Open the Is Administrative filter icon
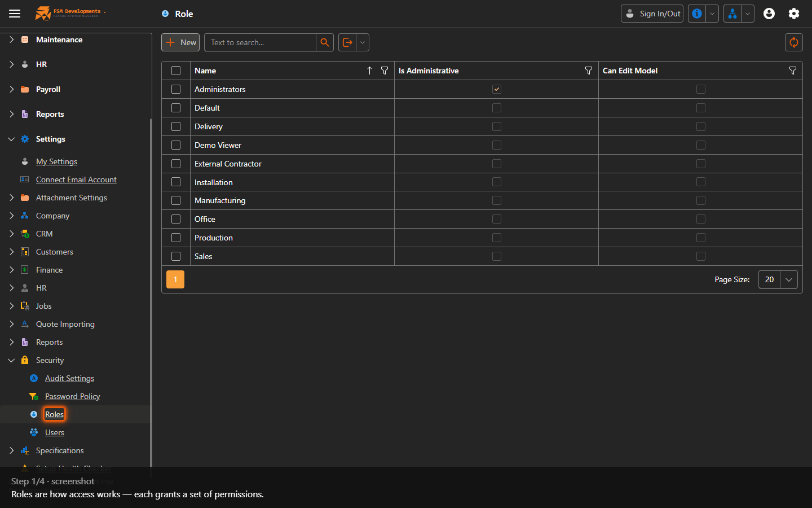The height and width of the screenshot is (508, 812). point(589,71)
